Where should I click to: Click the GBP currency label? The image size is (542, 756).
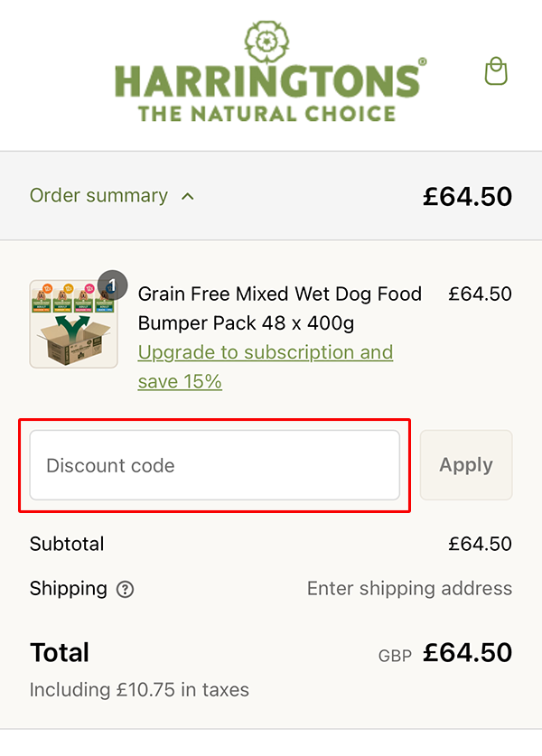click(x=395, y=656)
